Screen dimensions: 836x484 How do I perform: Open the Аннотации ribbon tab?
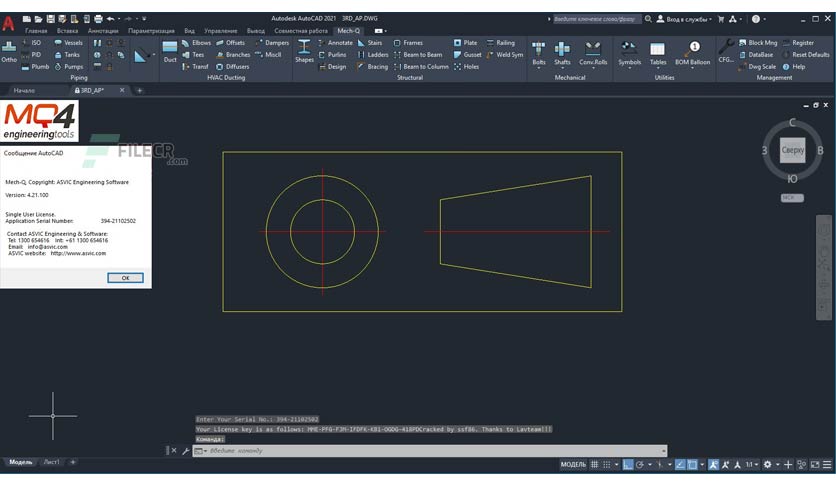pos(103,31)
